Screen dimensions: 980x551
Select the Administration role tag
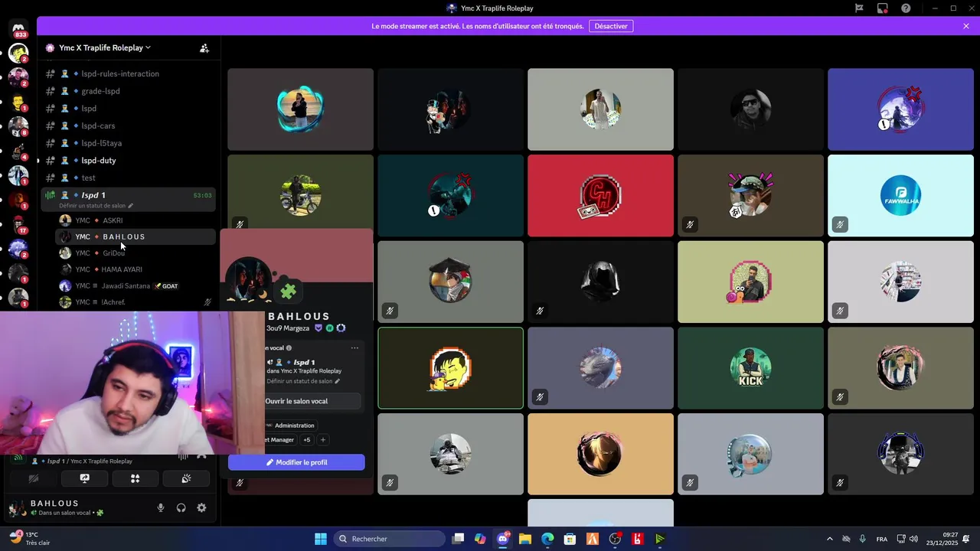pos(290,425)
